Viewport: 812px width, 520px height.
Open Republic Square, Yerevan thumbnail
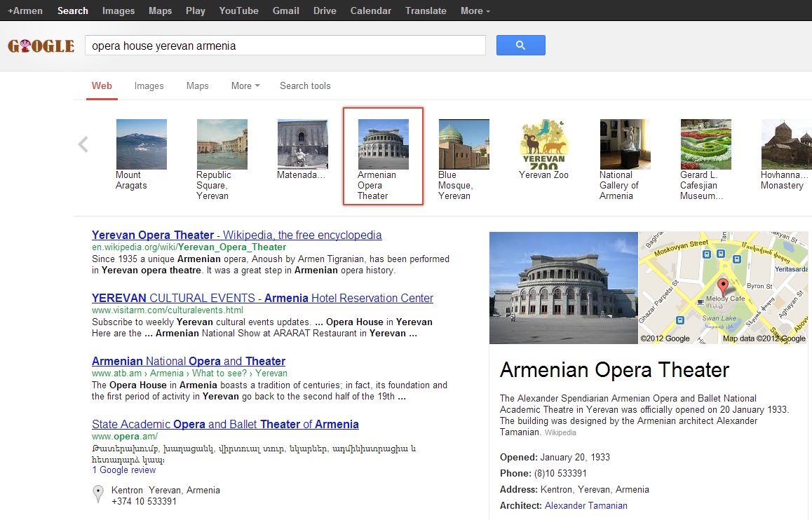222,144
